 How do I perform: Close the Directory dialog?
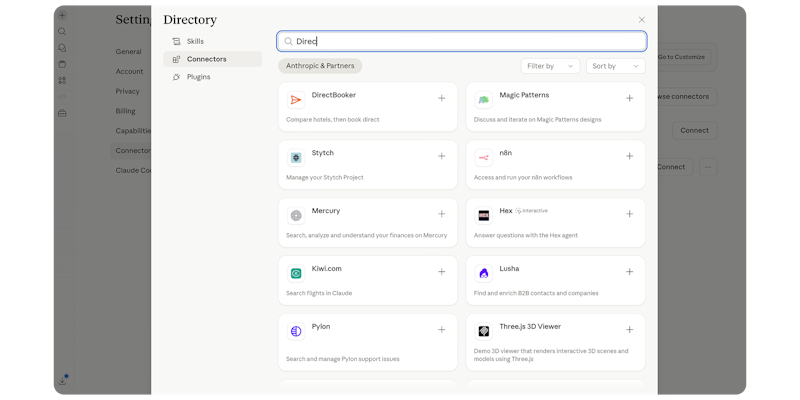[x=641, y=20]
